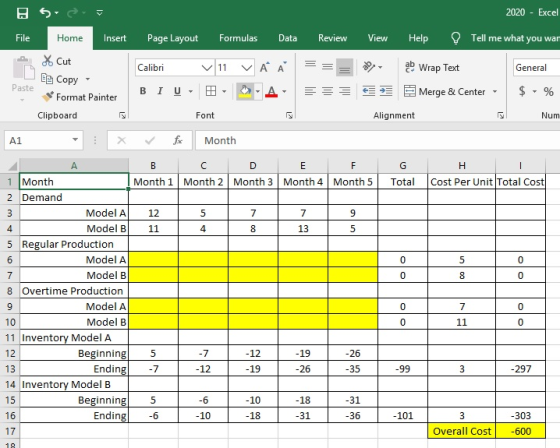This screenshot has width=560, height=448.
Task: Open the Data tab
Action: pos(288,38)
